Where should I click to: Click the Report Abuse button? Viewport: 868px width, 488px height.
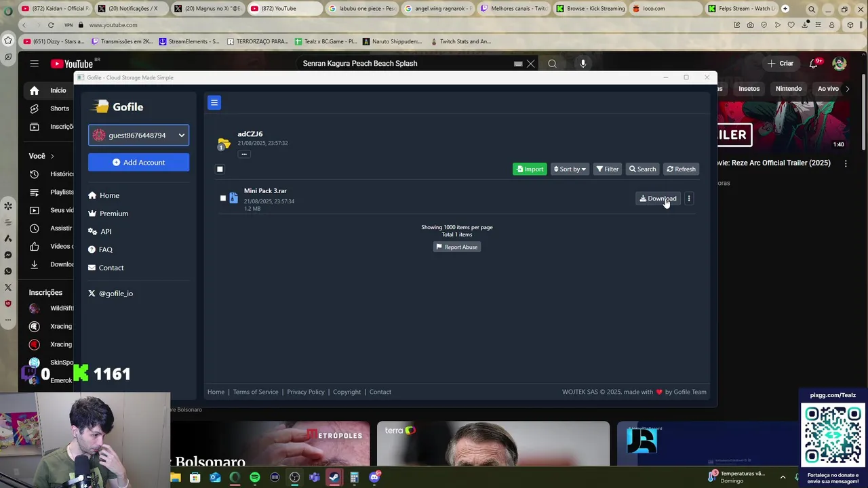(x=457, y=247)
